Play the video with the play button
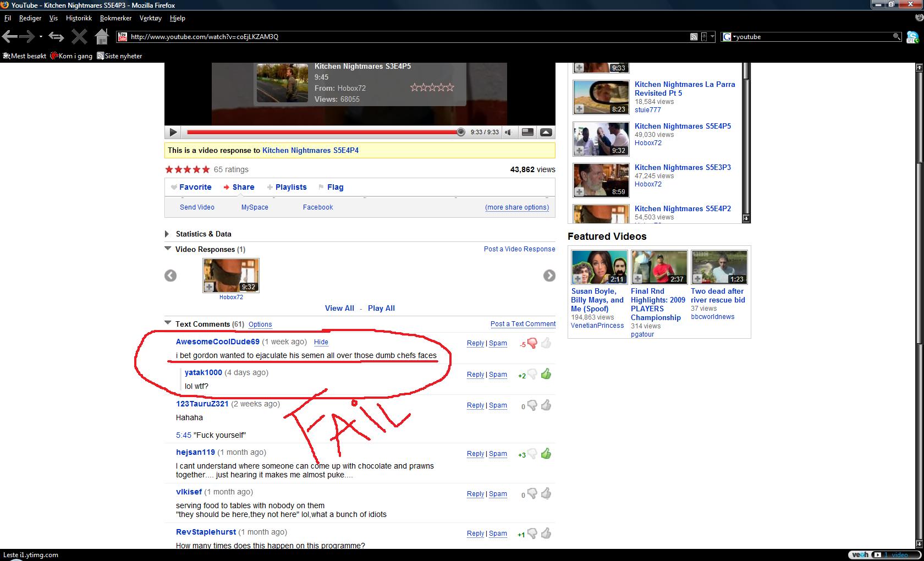The height and width of the screenshot is (561, 924). [x=173, y=132]
